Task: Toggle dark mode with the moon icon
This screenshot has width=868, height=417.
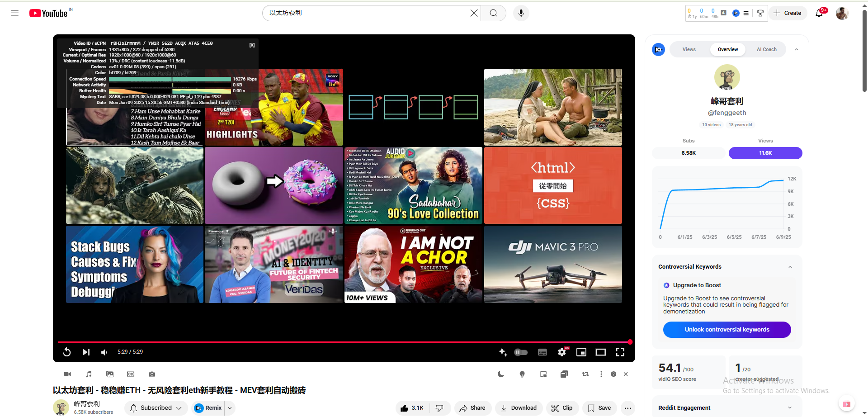Action: point(501,374)
